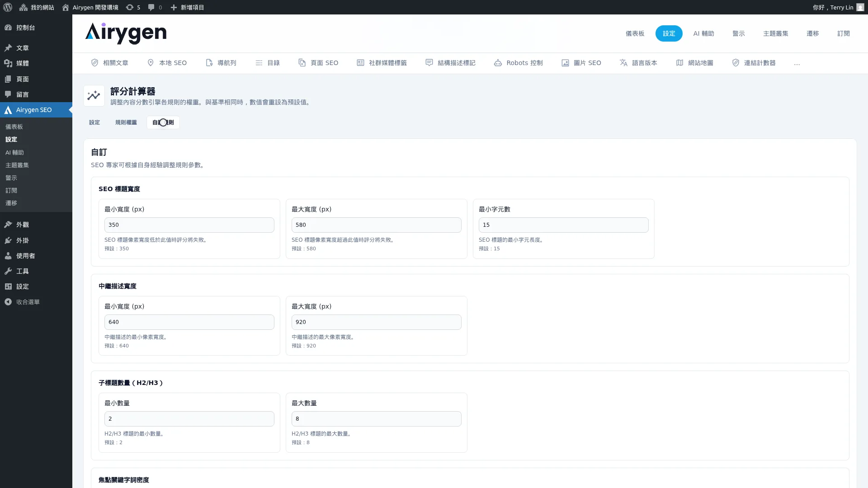Click the WordPress 設定 settings icon in sidebar
Image resolution: width=868 pixels, height=488 pixels.
pos(8,286)
